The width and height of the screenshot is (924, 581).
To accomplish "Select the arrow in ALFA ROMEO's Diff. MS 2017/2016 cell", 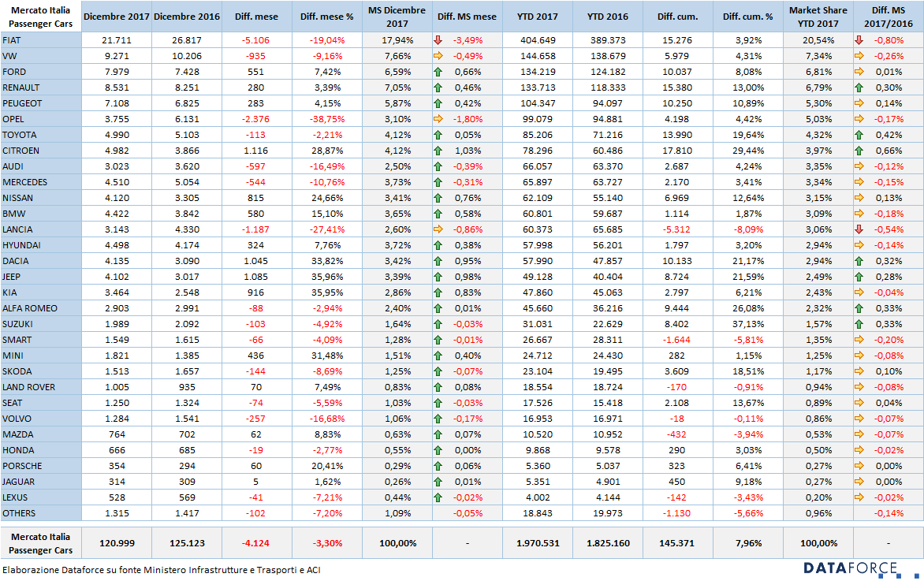I will (x=859, y=308).
